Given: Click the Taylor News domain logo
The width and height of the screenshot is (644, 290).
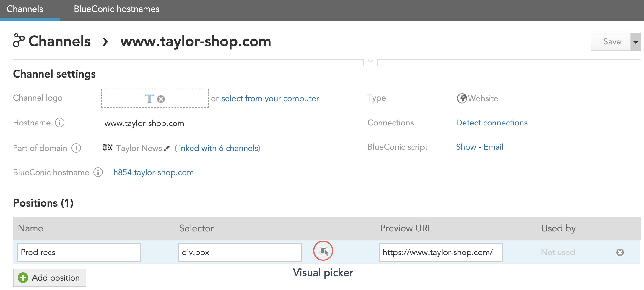Looking at the screenshot, I should 108,147.
